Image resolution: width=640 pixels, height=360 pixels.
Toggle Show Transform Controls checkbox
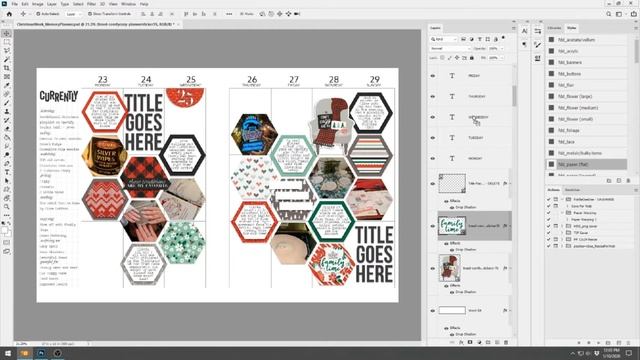point(90,14)
